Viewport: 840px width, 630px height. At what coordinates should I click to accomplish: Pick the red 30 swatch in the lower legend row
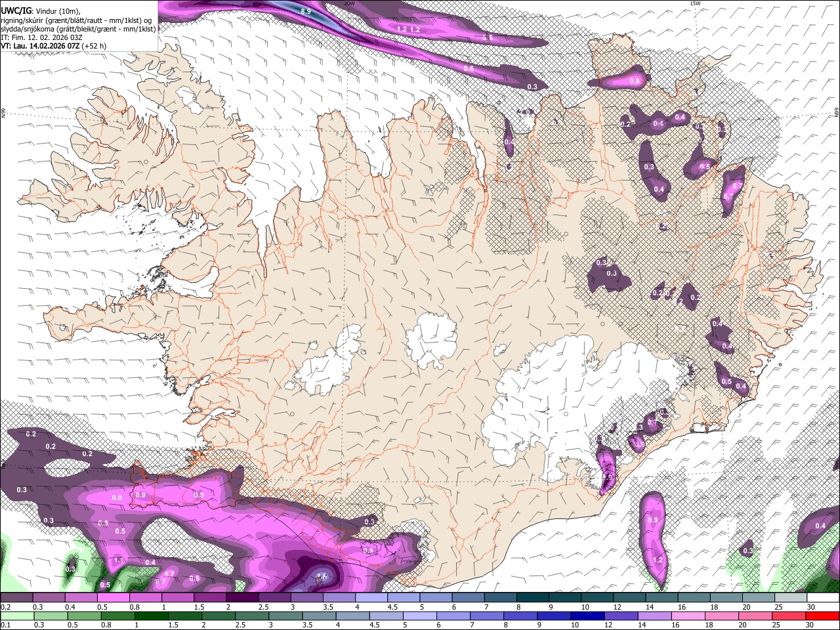[x=823, y=616]
